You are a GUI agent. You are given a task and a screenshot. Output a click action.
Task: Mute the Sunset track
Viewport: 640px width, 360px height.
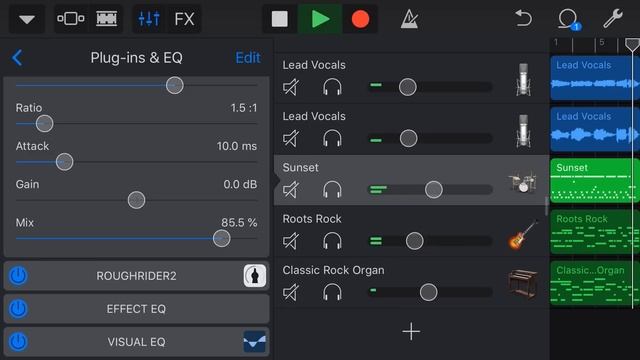(x=291, y=190)
